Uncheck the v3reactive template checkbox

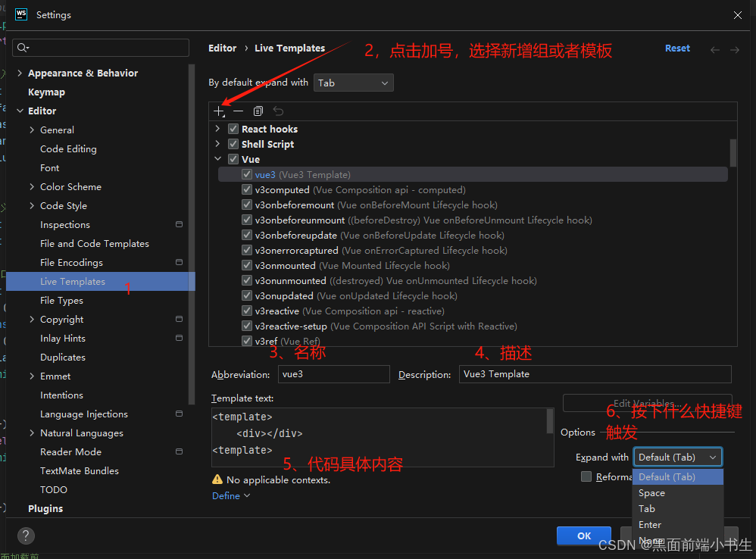[247, 311]
